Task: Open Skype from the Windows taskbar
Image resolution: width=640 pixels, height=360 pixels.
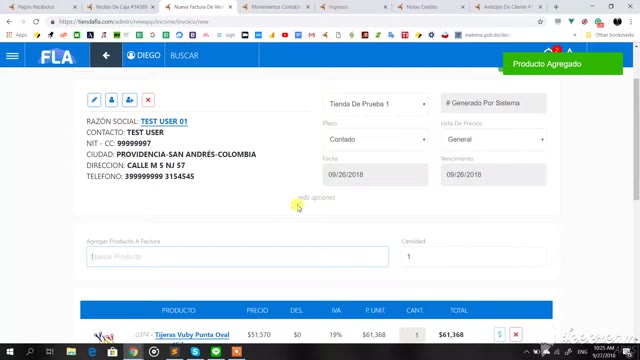Action: coord(195,351)
